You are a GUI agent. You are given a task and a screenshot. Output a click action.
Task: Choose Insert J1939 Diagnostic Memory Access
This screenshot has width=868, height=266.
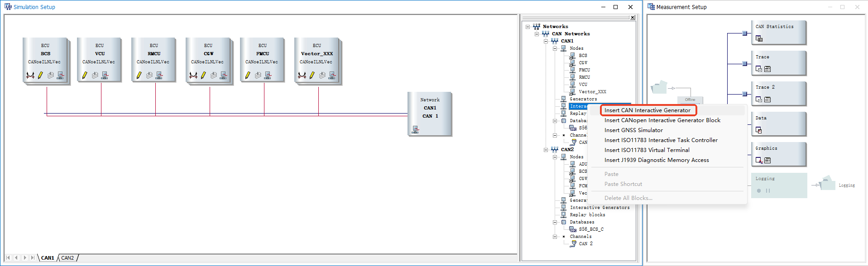pos(657,160)
